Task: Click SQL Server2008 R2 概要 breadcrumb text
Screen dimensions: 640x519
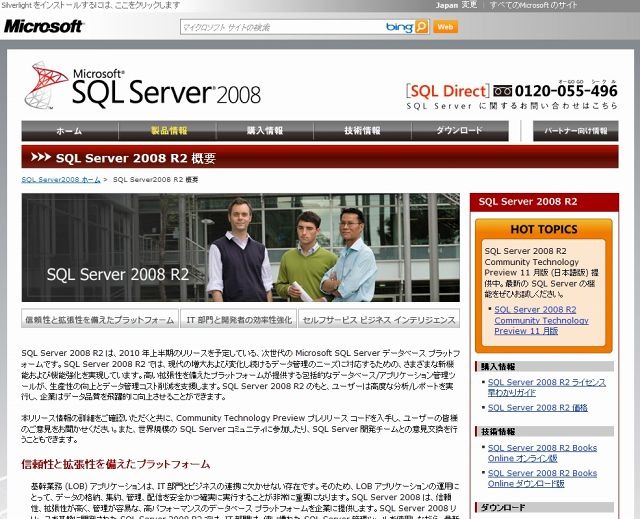Action: pos(156,180)
